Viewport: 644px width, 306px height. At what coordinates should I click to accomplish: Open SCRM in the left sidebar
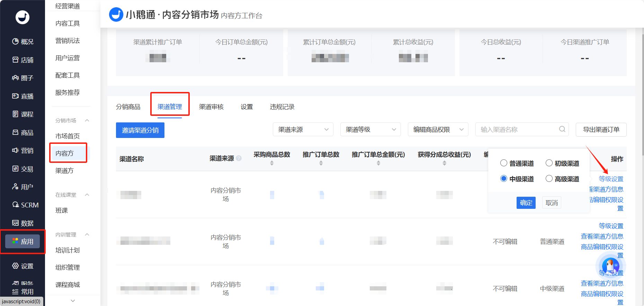25,205
